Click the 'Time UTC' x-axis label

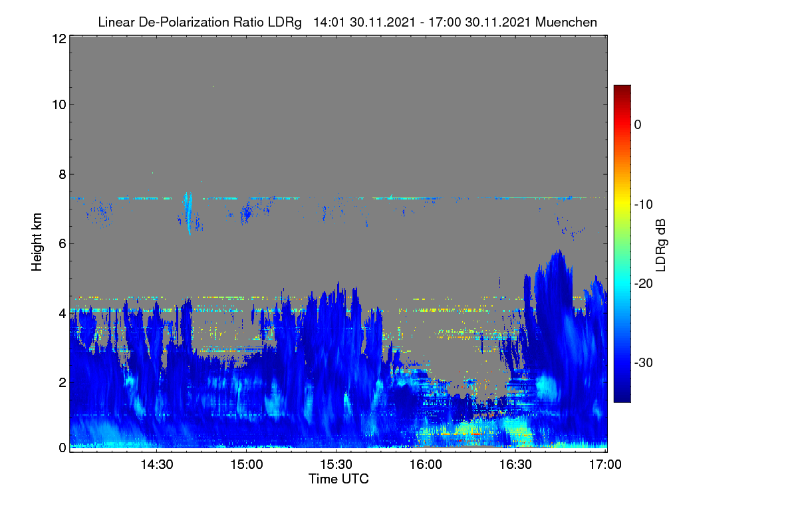pyautogui.click(x=338, y=479)
